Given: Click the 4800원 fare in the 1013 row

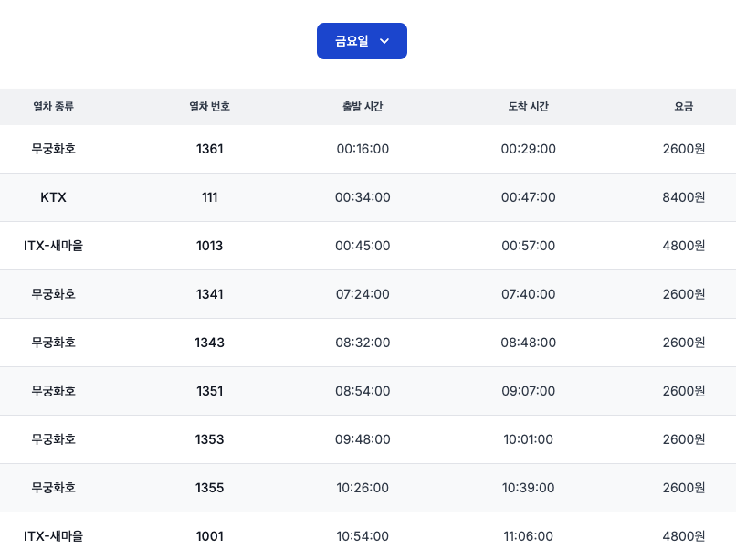Looking at the screenshot, I should tap(684, 246).
